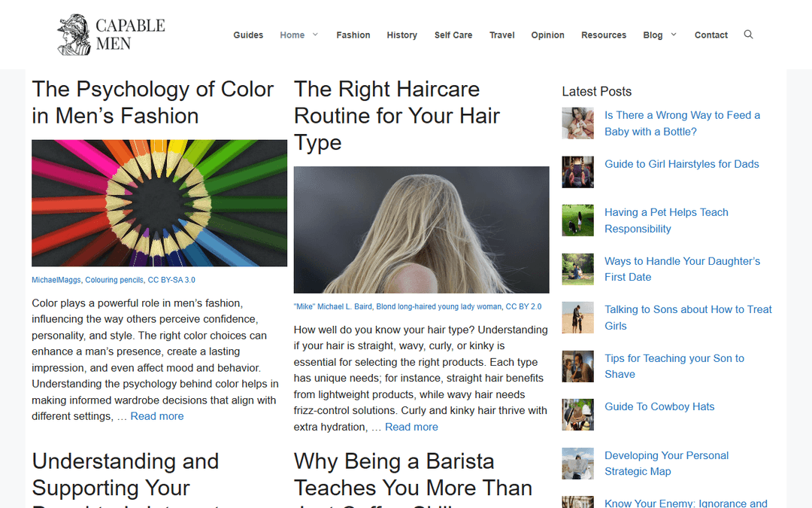This screenshot has height=508, width=812.
Task: Click the talking to sons post thumbnail
Action: 578,318
